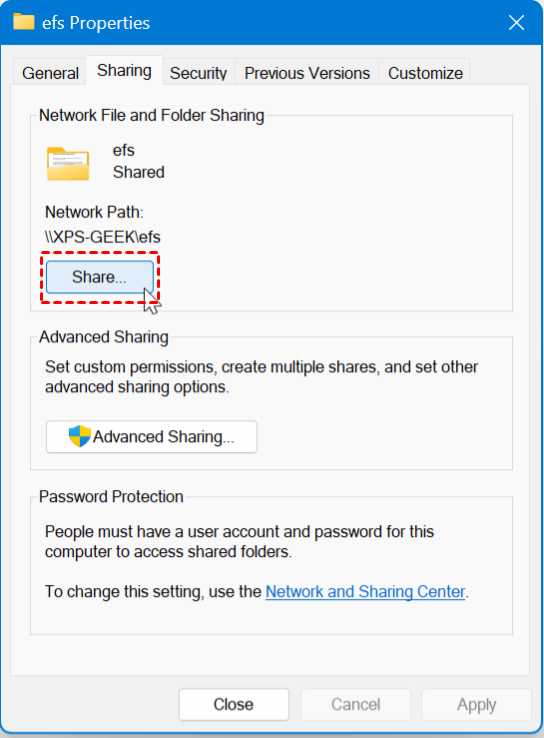
Task: Click the Cancel button
Action: (x=355, y=704)
